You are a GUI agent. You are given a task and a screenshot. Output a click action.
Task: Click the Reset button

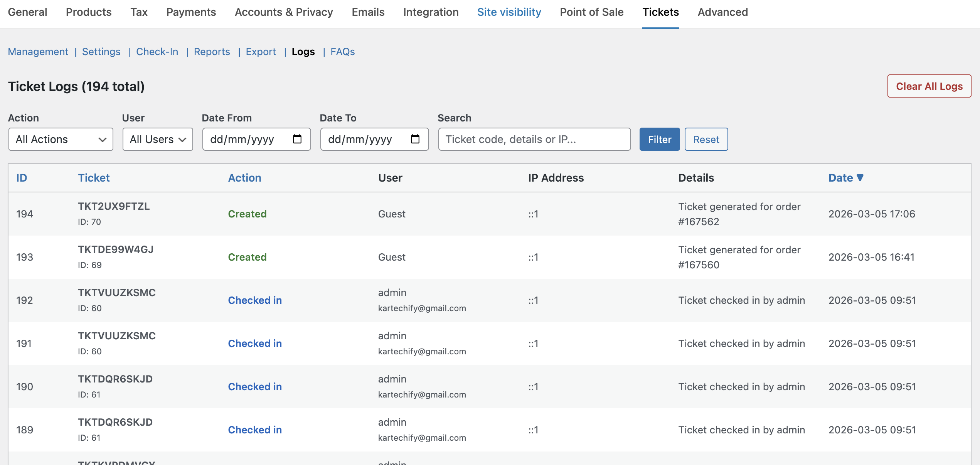click(706, 139)
